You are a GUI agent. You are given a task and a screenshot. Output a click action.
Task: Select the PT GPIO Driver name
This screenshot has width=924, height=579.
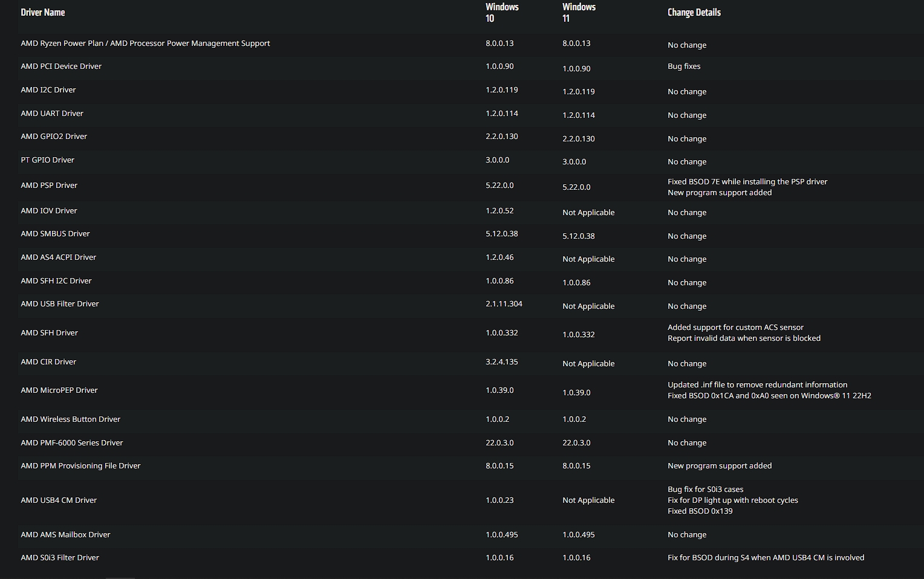pos(47,160)
